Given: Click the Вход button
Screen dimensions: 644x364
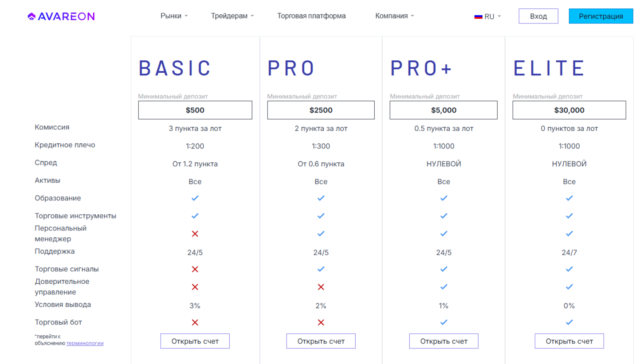Looking at the screenshot, I should point(538,16).
